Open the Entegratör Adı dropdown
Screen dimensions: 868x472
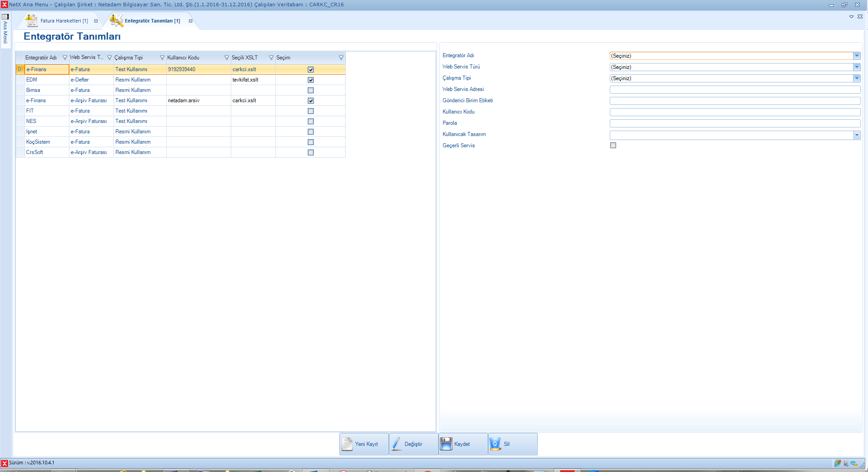click(857, 56)
